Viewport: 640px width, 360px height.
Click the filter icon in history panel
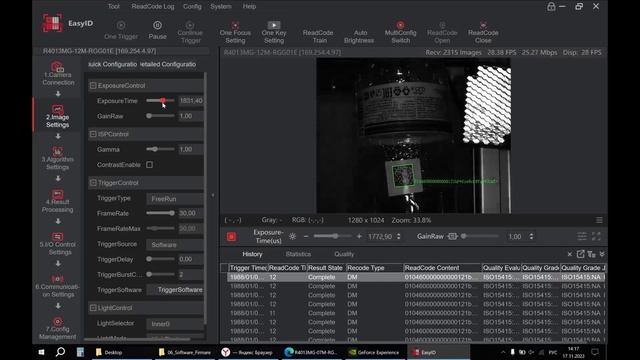pyautogui.click(x=591, y=254)
